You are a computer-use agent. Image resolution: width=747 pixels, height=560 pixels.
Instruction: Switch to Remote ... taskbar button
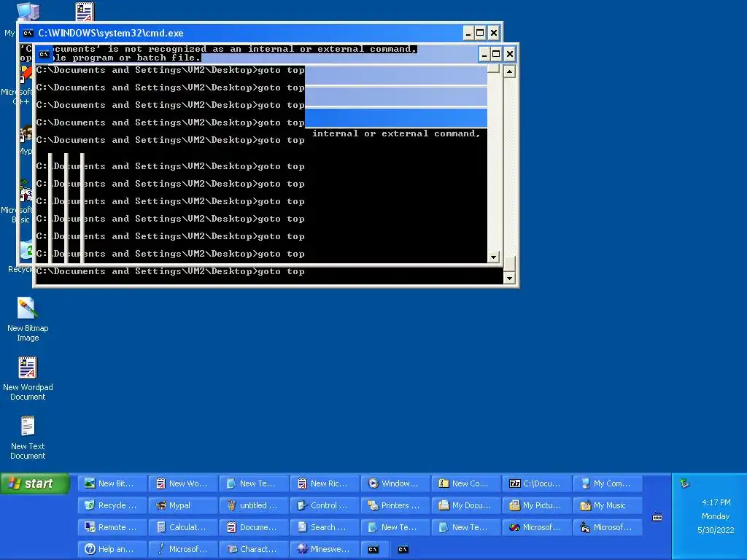112,527
